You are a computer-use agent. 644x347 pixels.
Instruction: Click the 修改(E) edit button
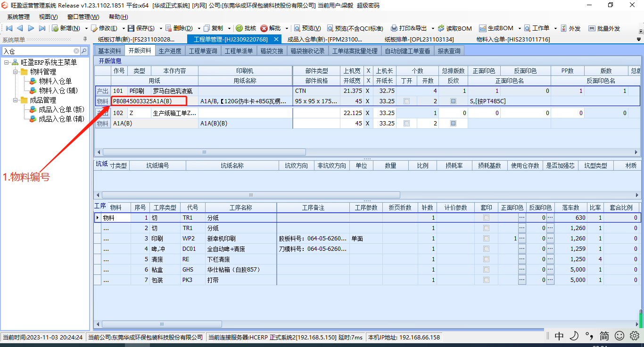(x=104, y=28)
